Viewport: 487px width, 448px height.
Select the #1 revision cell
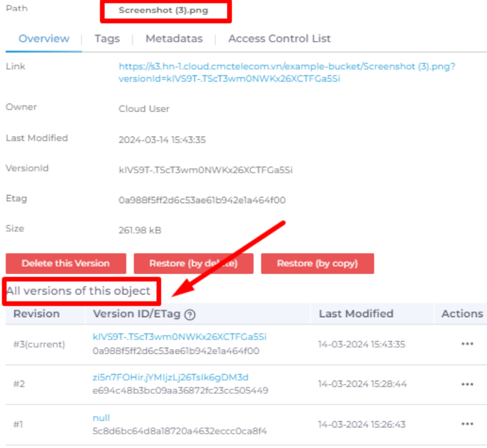[18, 424]
